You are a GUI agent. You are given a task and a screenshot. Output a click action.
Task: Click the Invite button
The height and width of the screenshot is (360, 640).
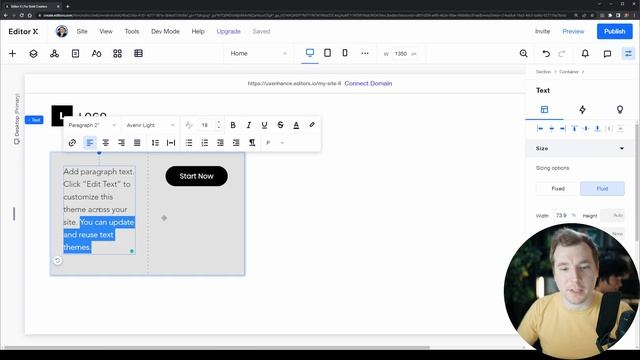tap(542, 31)
